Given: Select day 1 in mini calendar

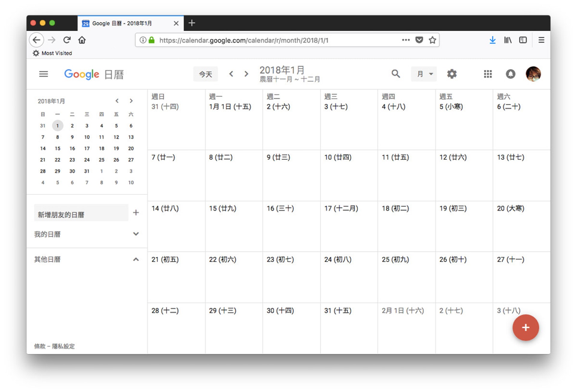Looking at the screenshot, I should pyautogui.click(x=57, y=125).
